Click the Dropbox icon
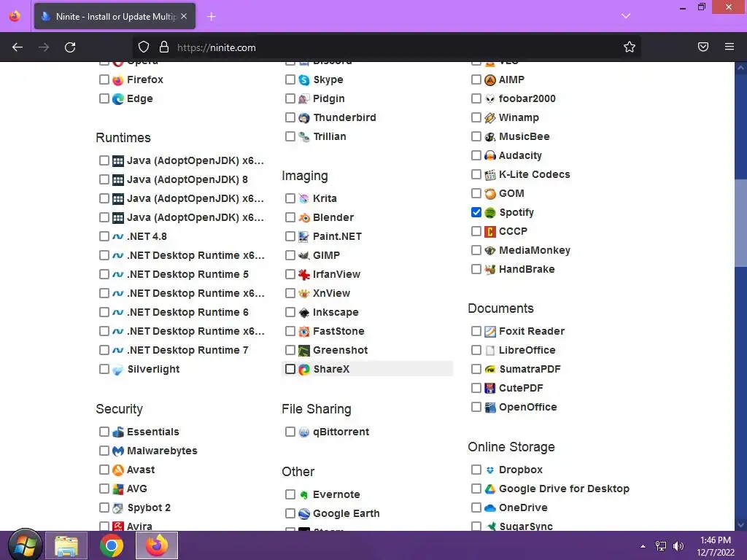The image size is (747, 560). (489, 470)
